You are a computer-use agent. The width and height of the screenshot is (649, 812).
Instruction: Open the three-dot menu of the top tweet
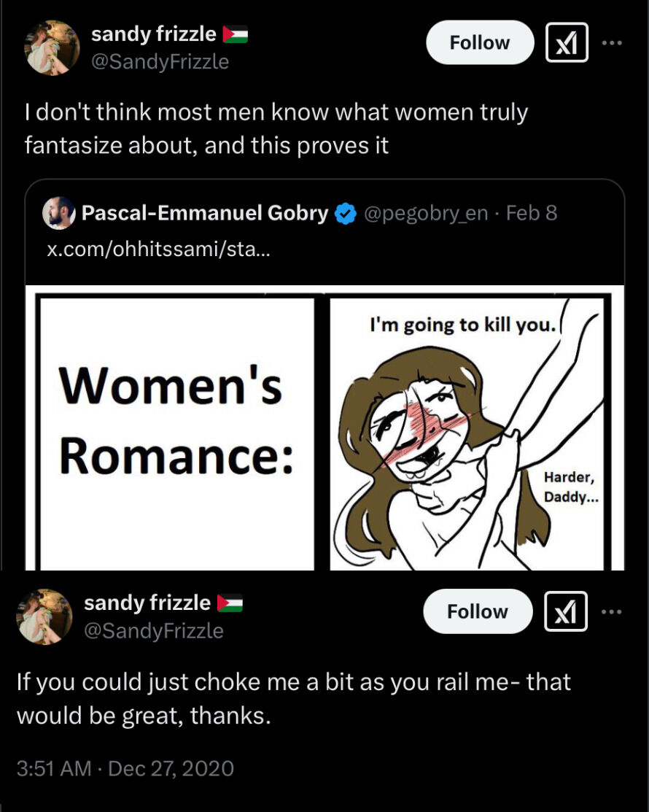[x=612, y=42]
